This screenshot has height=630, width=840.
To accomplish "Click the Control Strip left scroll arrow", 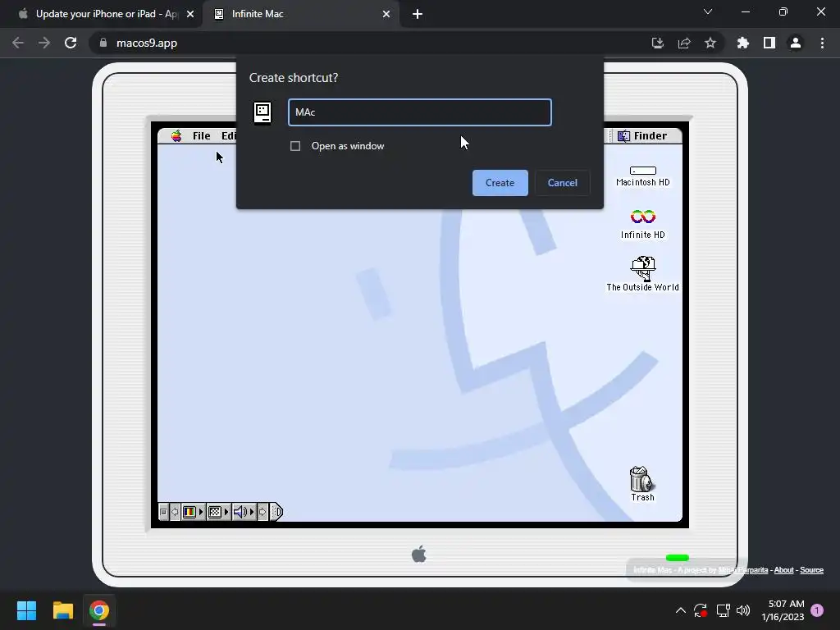I will click(175, 512).
